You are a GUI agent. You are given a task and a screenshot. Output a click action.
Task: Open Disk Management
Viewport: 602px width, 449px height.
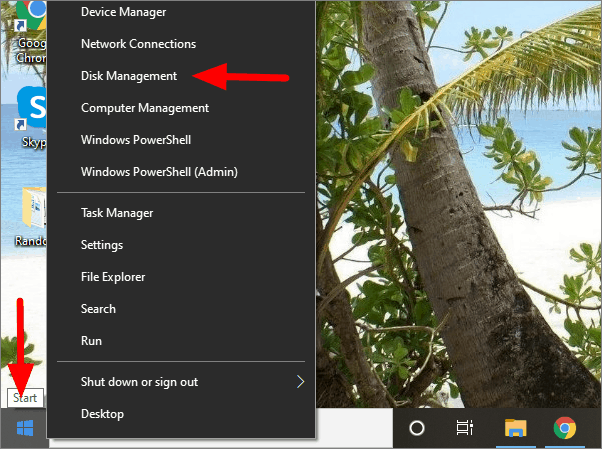pos(181,76)
